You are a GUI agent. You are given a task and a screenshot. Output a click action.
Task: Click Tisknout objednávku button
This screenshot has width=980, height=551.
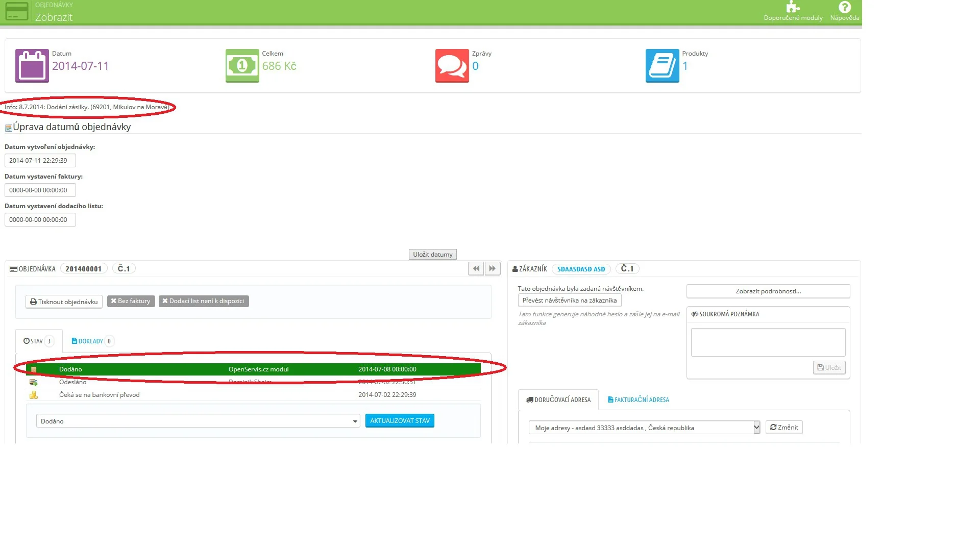64,302
